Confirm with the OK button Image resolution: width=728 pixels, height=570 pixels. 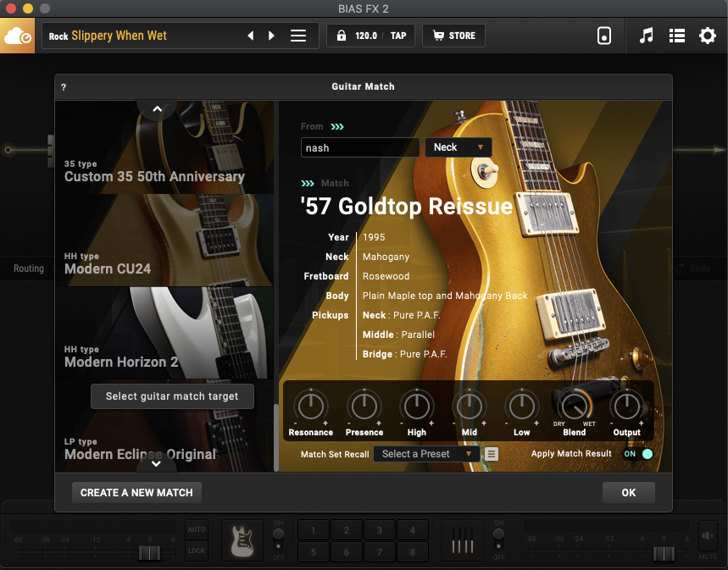coord(629,492)
